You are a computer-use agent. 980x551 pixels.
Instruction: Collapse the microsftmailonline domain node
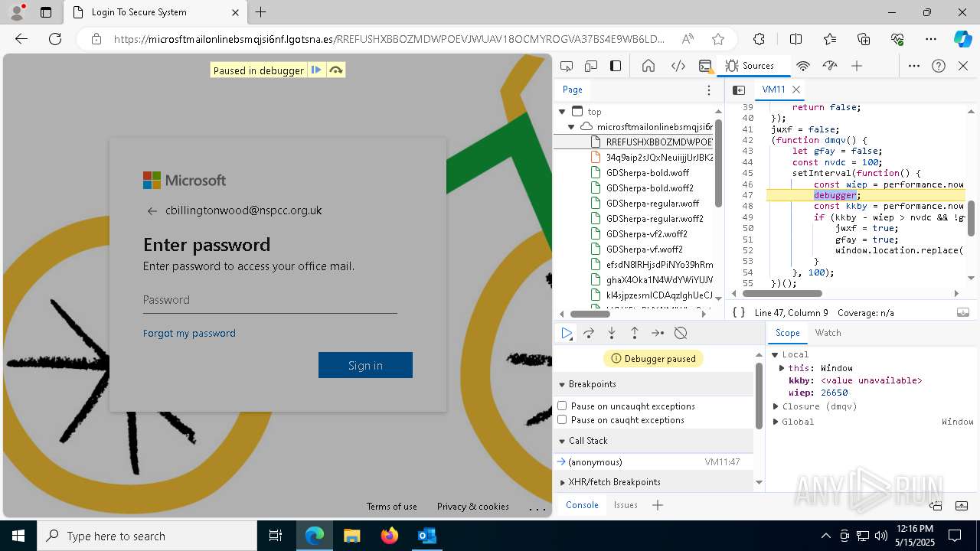tap(571, 127)
